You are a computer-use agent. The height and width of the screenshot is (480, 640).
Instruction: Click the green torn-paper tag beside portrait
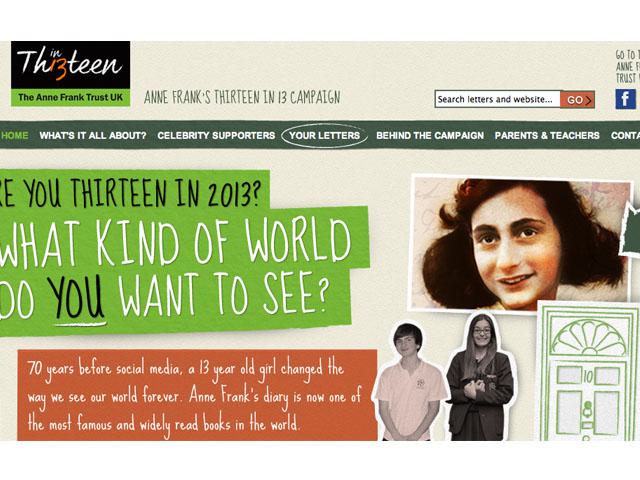(x=630, y=231)
